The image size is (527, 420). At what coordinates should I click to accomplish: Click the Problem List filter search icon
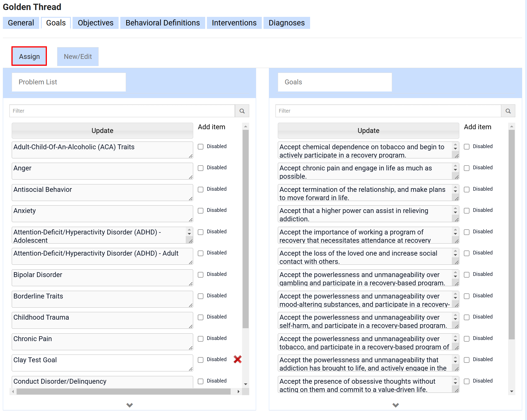[x=242, y=111]
